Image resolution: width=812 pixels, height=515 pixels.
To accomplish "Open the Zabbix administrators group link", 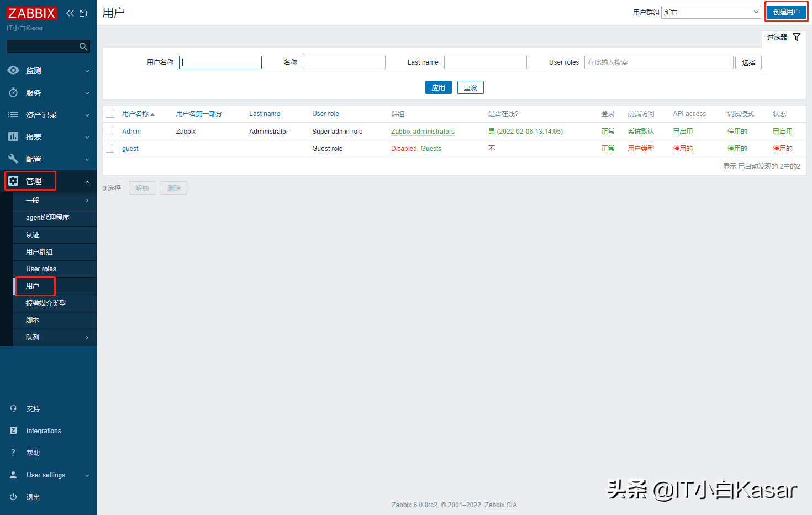I will (423, 132).
